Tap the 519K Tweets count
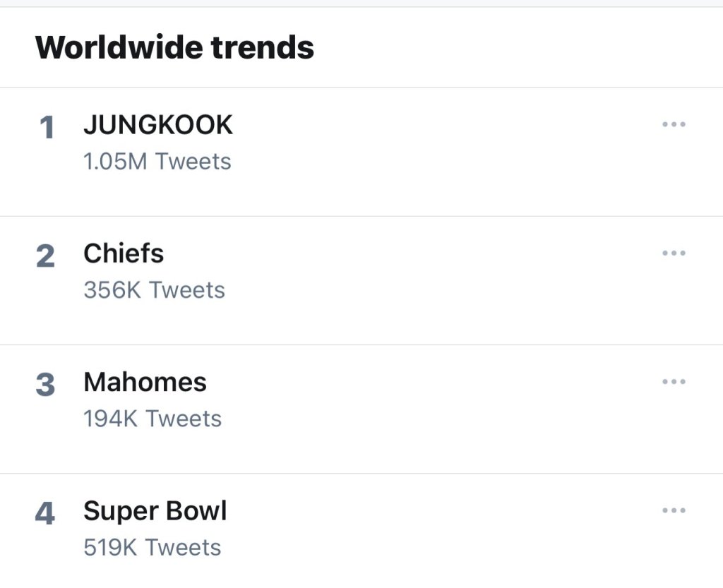The image size is (723, 588). [153, 547]
